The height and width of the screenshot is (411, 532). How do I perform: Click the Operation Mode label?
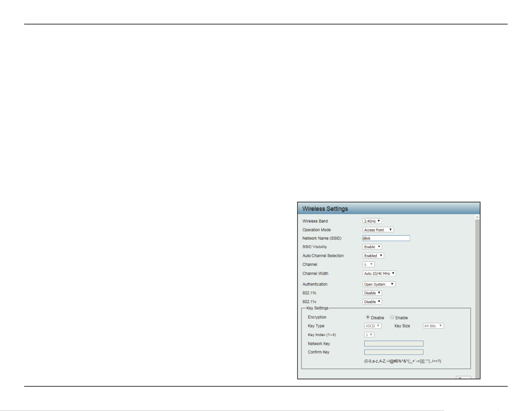click(x=316, y=230)
